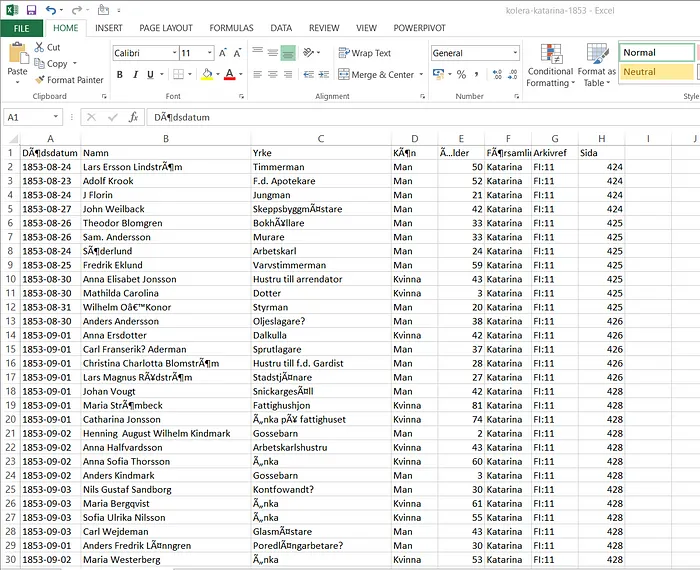Click the Conditional Formatting button

pyautogui.click(x=550, y=66)
